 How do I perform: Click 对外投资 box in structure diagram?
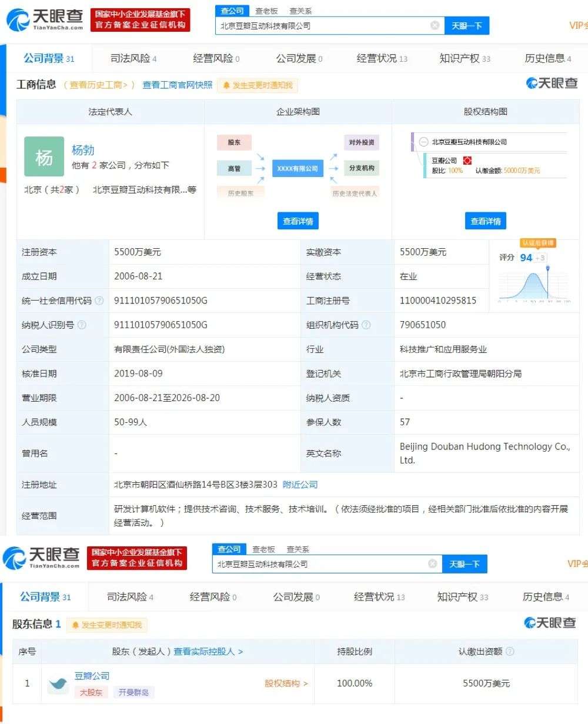tap(362, 142)
